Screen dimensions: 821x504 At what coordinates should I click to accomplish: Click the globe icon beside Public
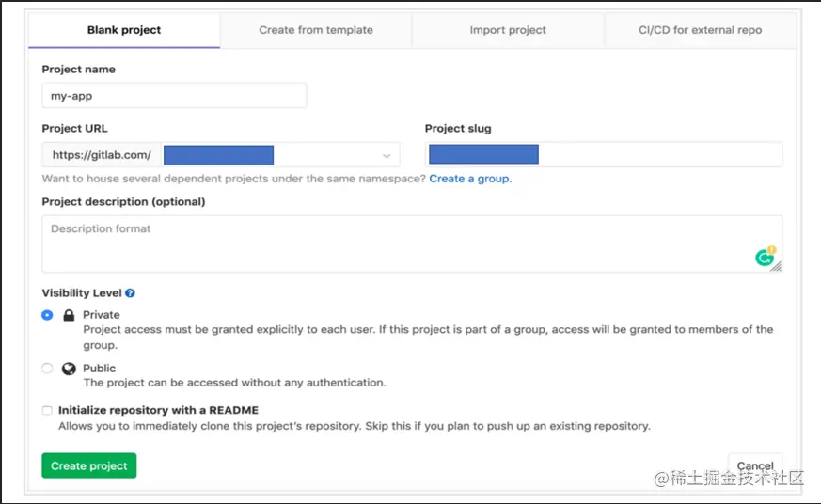pos(69,369)
